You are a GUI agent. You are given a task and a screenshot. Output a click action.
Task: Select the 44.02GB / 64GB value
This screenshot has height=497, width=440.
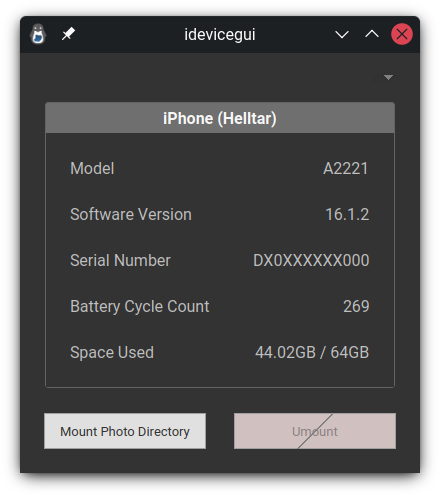312,352
